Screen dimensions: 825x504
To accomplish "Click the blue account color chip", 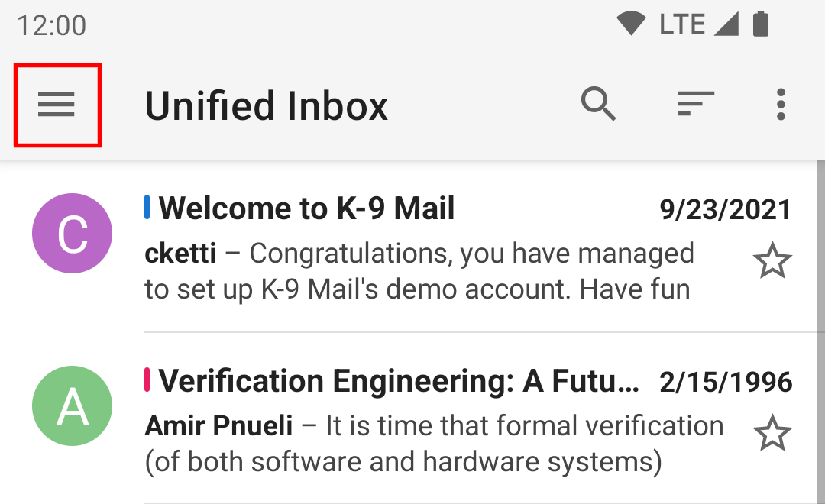I will point(147,207).
